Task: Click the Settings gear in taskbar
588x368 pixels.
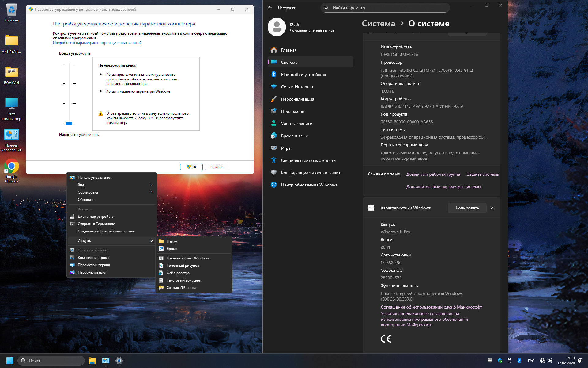Action: pos(119,361)
